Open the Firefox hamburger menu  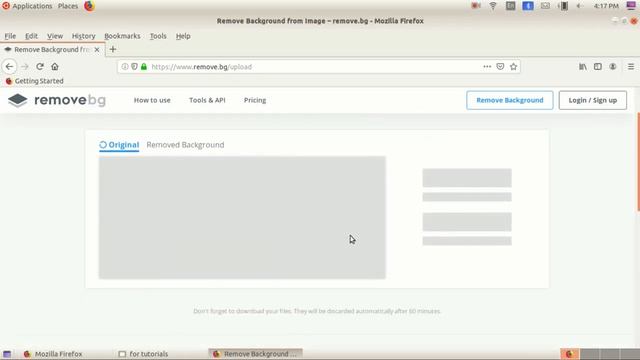[631, 67]
